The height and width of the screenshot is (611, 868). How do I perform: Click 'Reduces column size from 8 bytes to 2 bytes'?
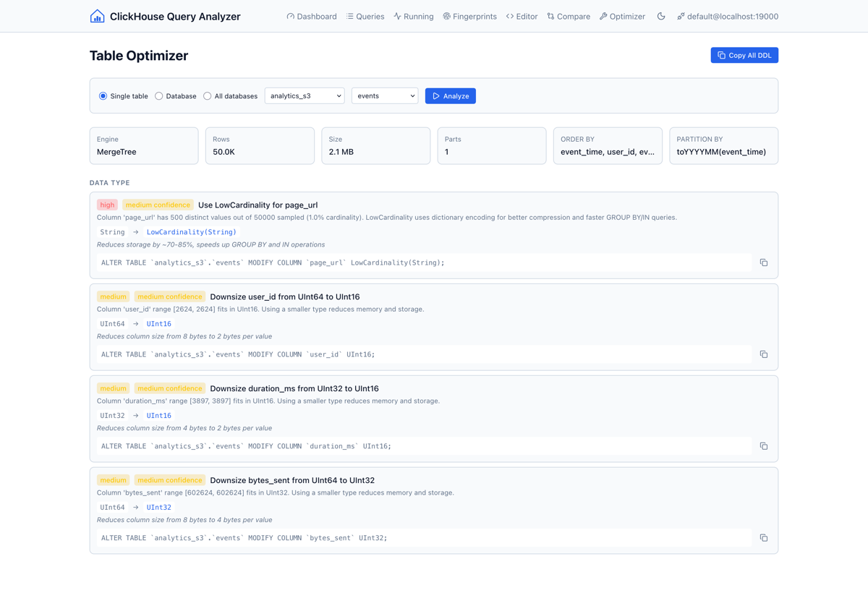[184, 336]
